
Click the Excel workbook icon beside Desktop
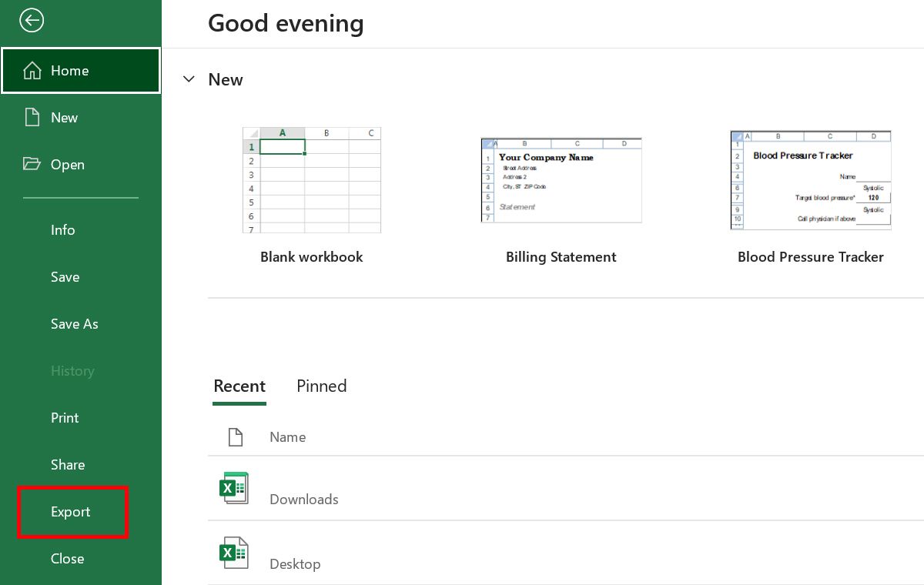coord(235,552)
